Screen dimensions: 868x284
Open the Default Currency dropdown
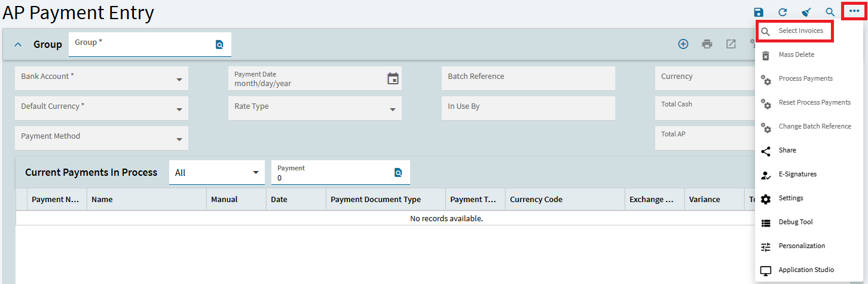tap(179, 110)
